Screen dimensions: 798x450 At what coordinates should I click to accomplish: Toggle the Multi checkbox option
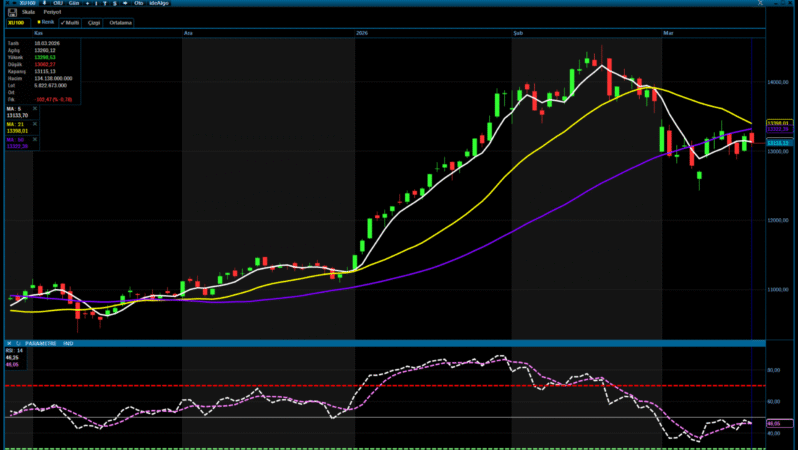pyautogui.click(x=70, y=22)
